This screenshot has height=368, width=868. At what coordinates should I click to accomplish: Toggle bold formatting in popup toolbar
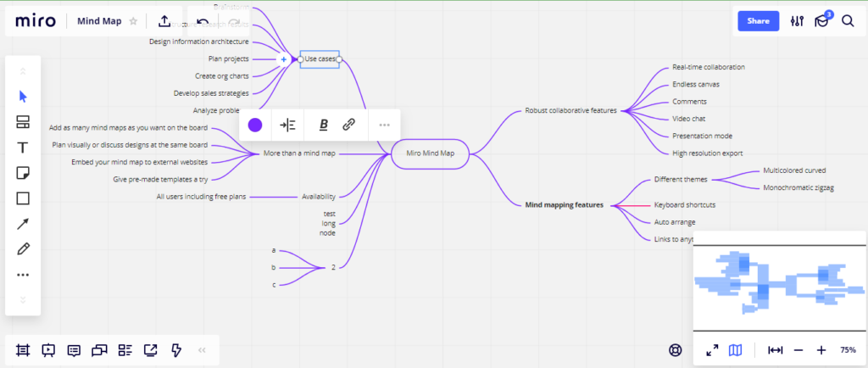(323, 125)
